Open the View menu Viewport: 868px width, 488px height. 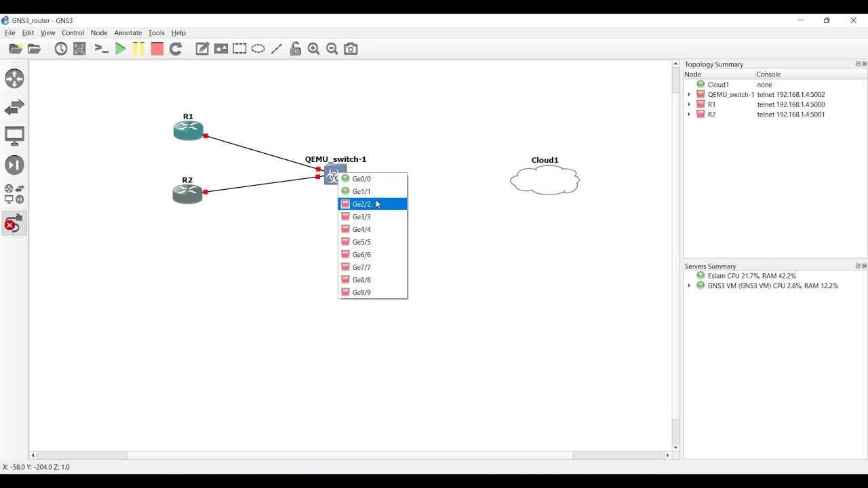[48, 33]
